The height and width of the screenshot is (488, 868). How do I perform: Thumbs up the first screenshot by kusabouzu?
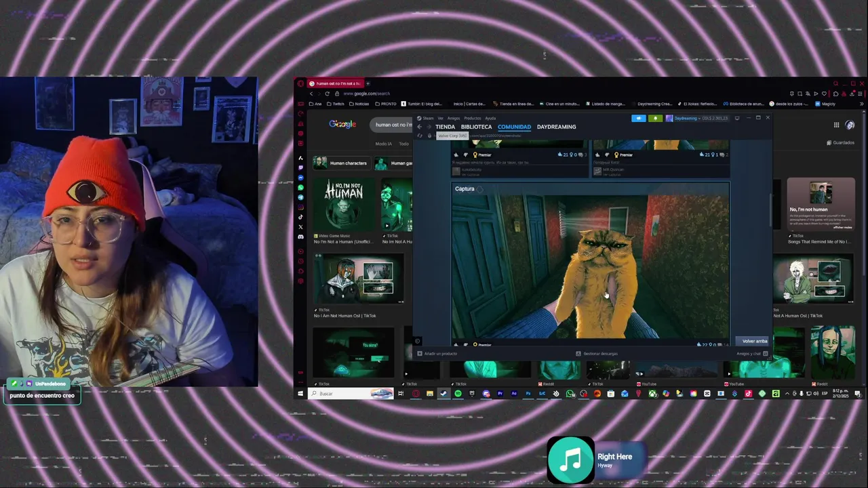(x=456, y=155)
